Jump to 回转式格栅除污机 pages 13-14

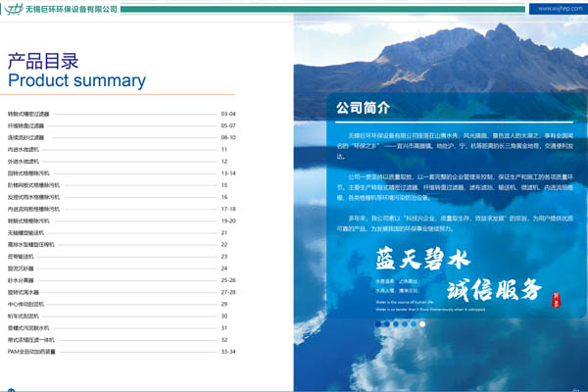click(29, 172)
